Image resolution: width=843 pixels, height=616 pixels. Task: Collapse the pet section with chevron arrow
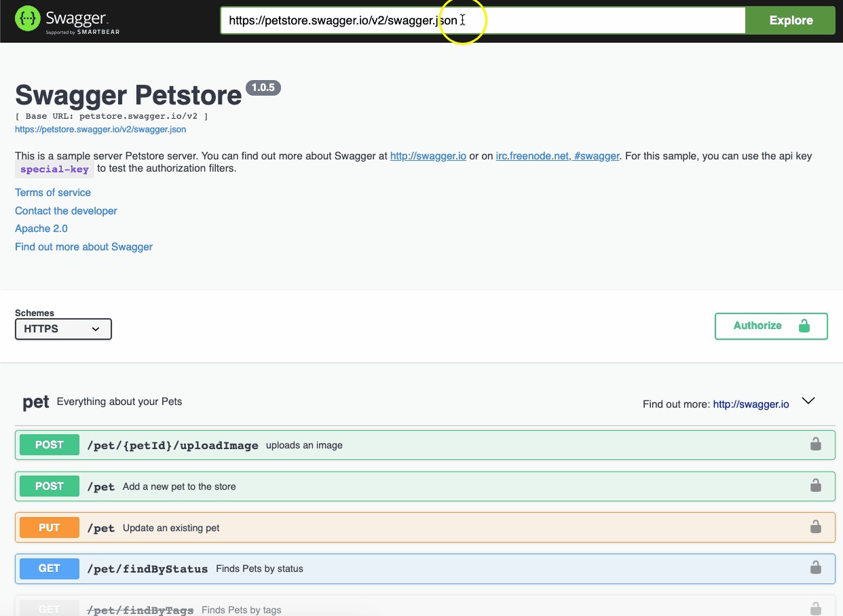[x=808, y=401]
